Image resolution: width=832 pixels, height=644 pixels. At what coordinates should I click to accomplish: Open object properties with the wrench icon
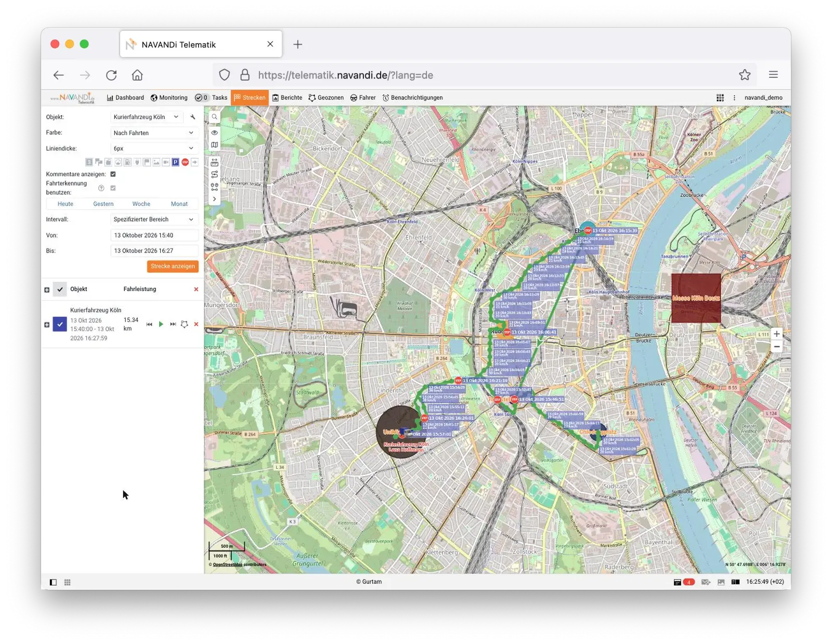point(193,117)
